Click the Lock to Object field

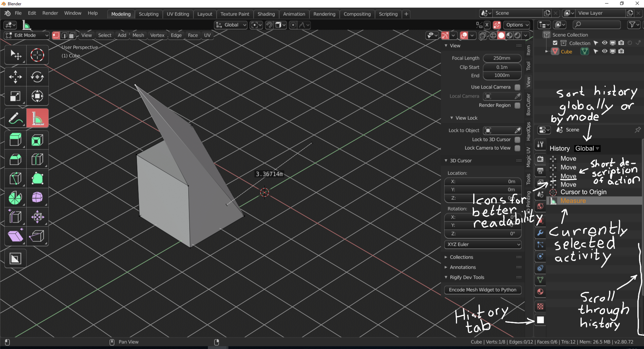(x=502, y=130)
